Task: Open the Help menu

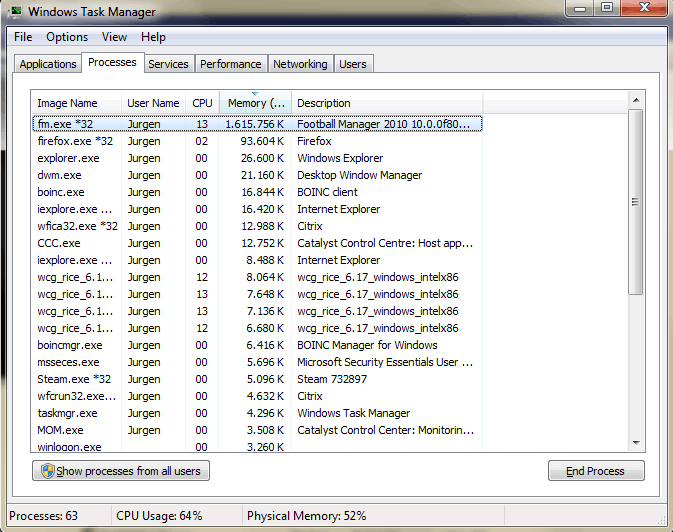Action: [x=153, y=37]
